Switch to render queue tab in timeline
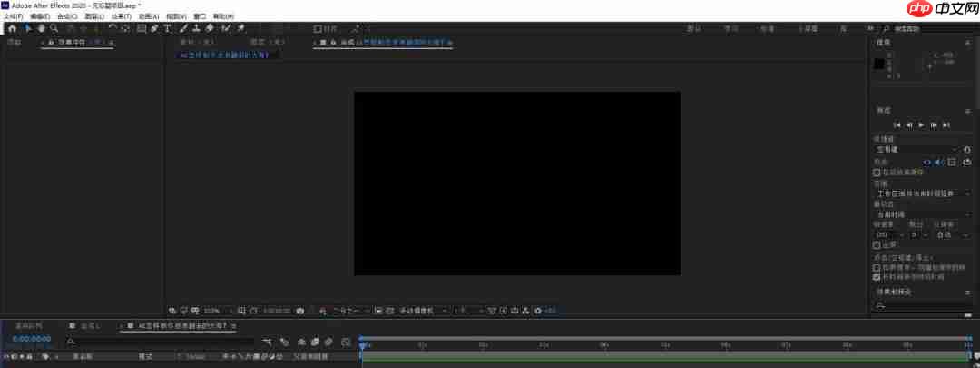 coord(29,326)
